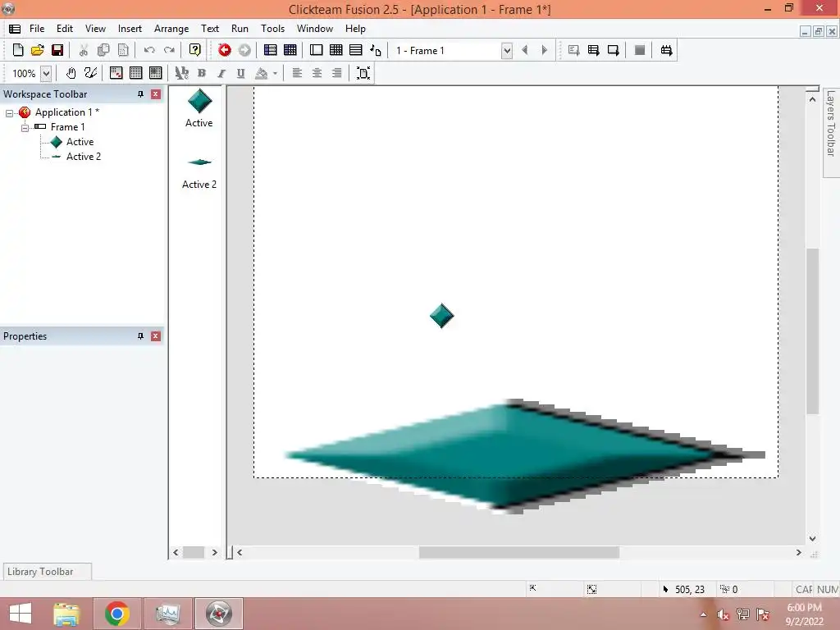Viewport: 840px width, 630px height.
Task: Click the Cut scissors icon
Action: coord(83,50)
